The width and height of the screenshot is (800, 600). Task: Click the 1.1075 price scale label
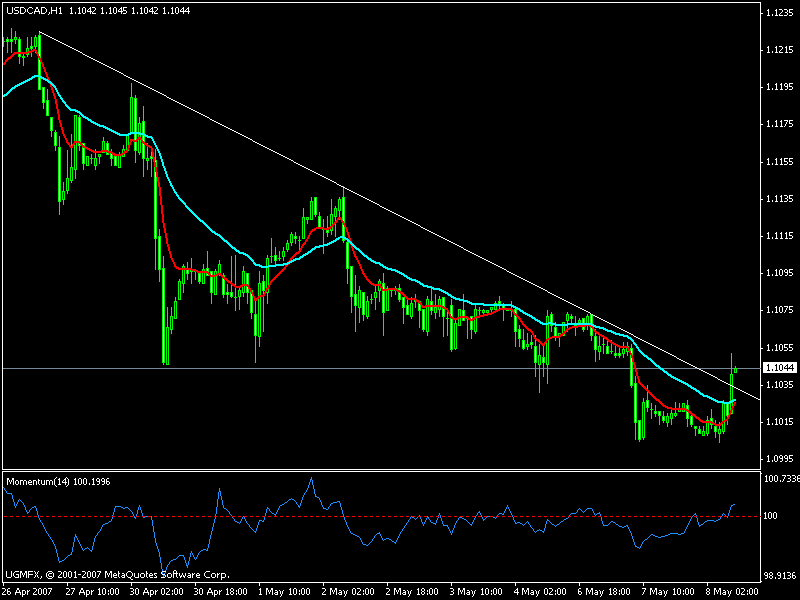point(778,310)
